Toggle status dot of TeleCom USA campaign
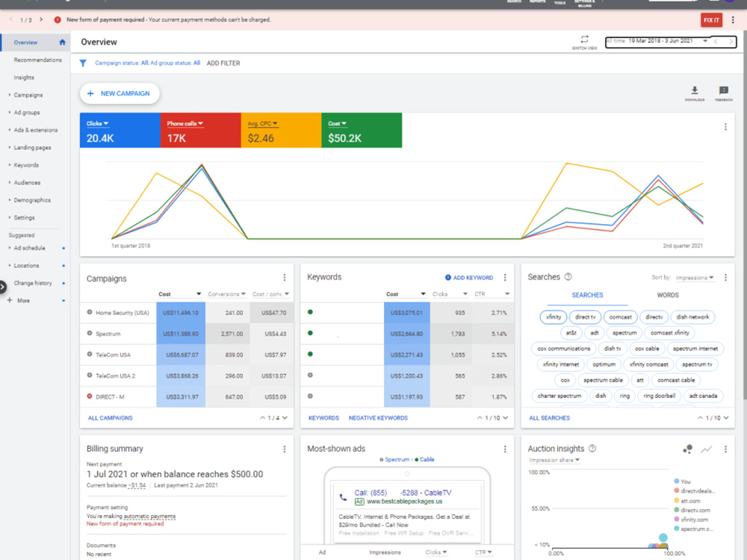The width and height of the screenshot is (747, 560). (89, 354)
